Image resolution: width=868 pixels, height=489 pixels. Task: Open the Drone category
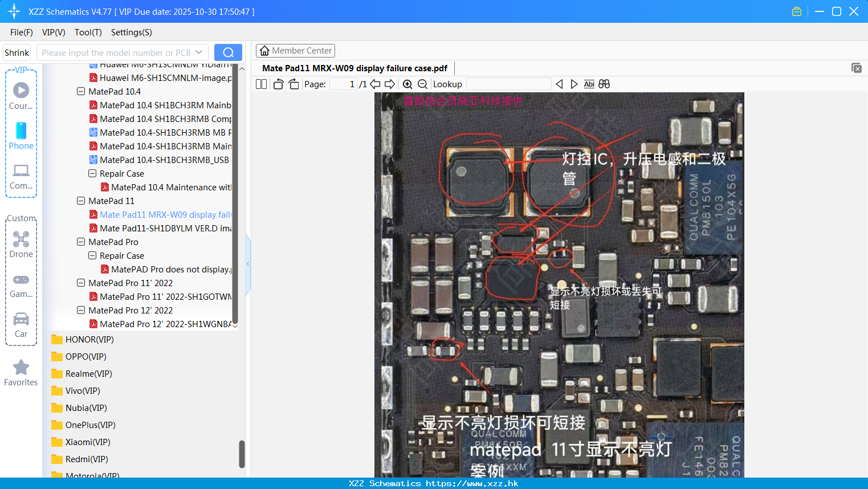pyautogui.click(x=21, y=244)
